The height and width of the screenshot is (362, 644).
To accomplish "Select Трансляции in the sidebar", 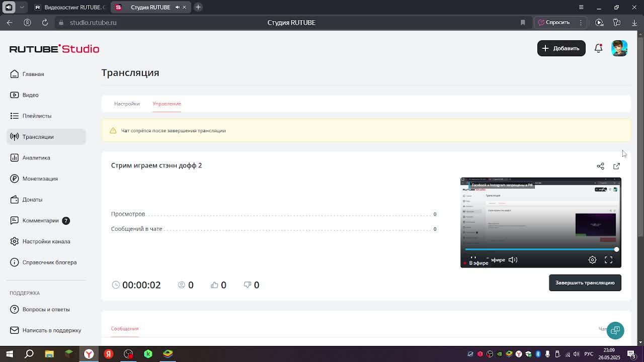I will click(46, 137).
